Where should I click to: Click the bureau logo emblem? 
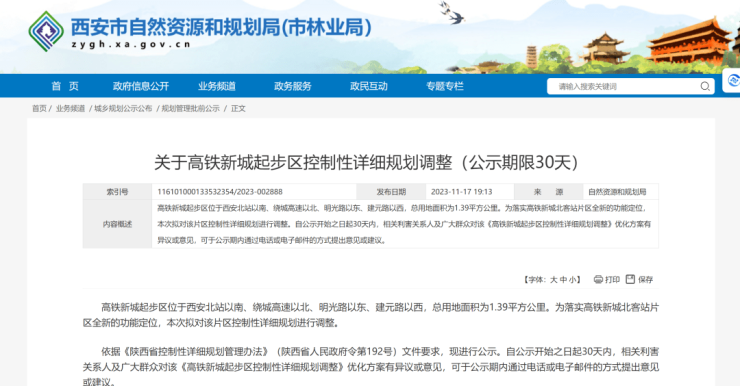pyautogui.click(x=46, y=32)
